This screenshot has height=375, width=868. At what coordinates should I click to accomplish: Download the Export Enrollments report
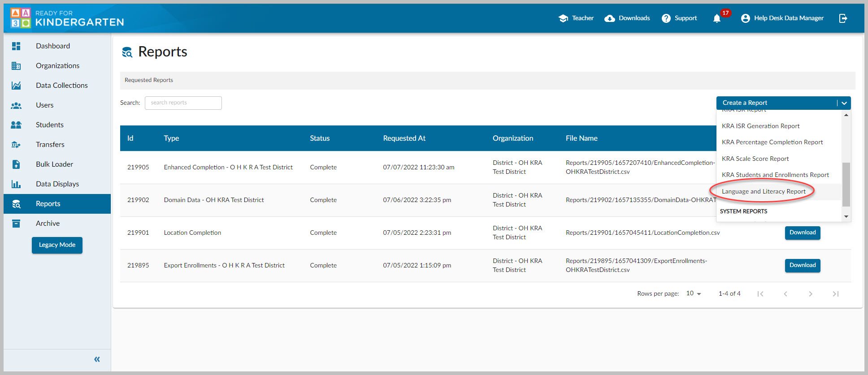click(803, 265)
